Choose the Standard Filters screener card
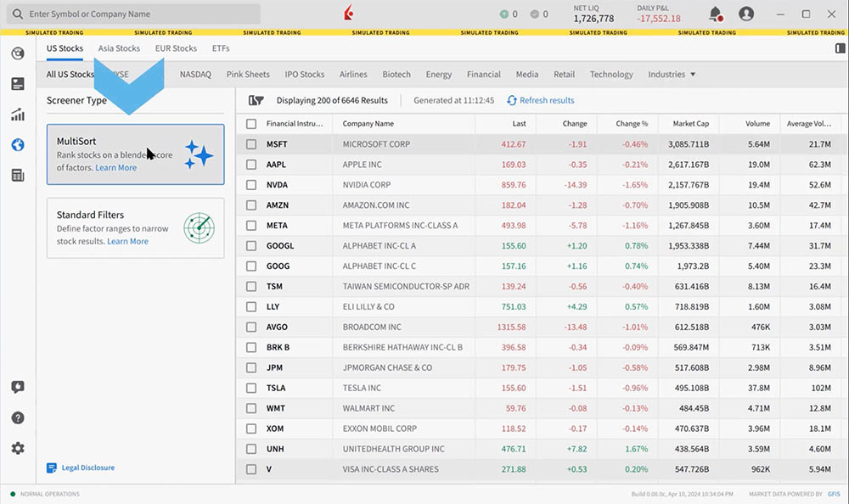 click(135, 228)
